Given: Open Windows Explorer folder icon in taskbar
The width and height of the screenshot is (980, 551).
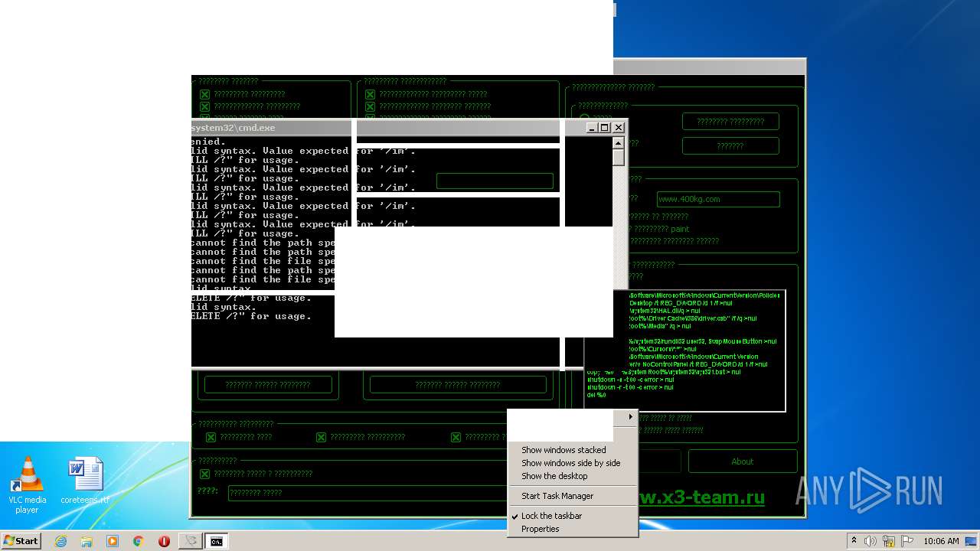Looking at the screenshot, I should coord(87,541).
